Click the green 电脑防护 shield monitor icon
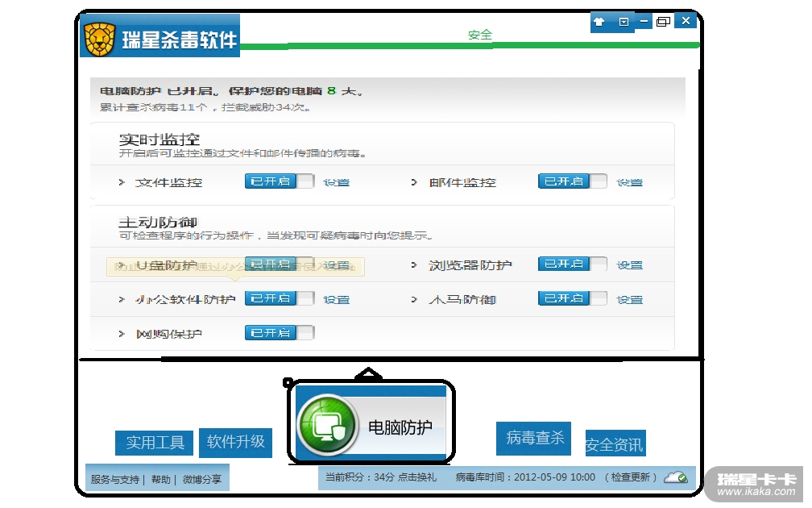 (327, 426)
